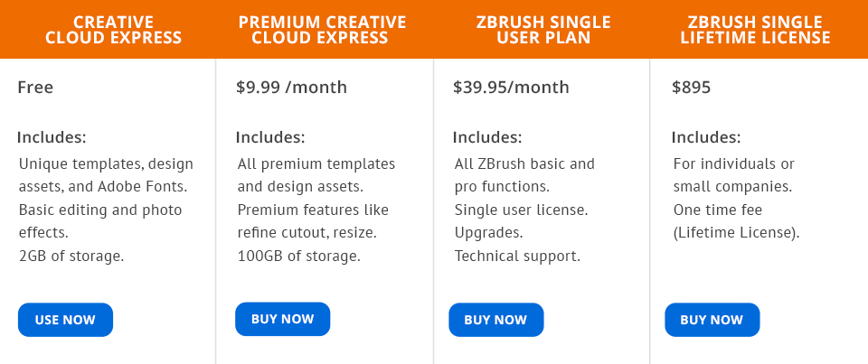
Task: Select the "Upgrades." feature line
Action: tap(488, 232)
